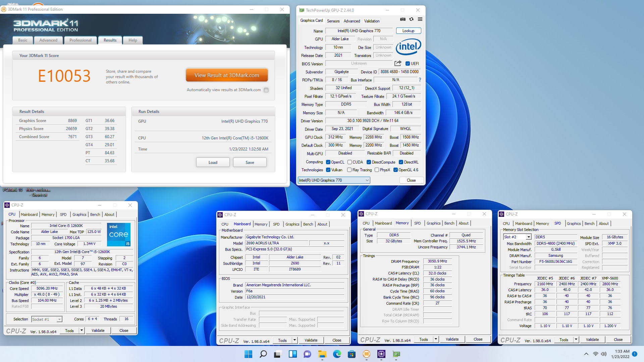This screenshot has height=362, width=644.
Task: Switch to 3DMark 11 taskbar icon
Action: [367, 354]
